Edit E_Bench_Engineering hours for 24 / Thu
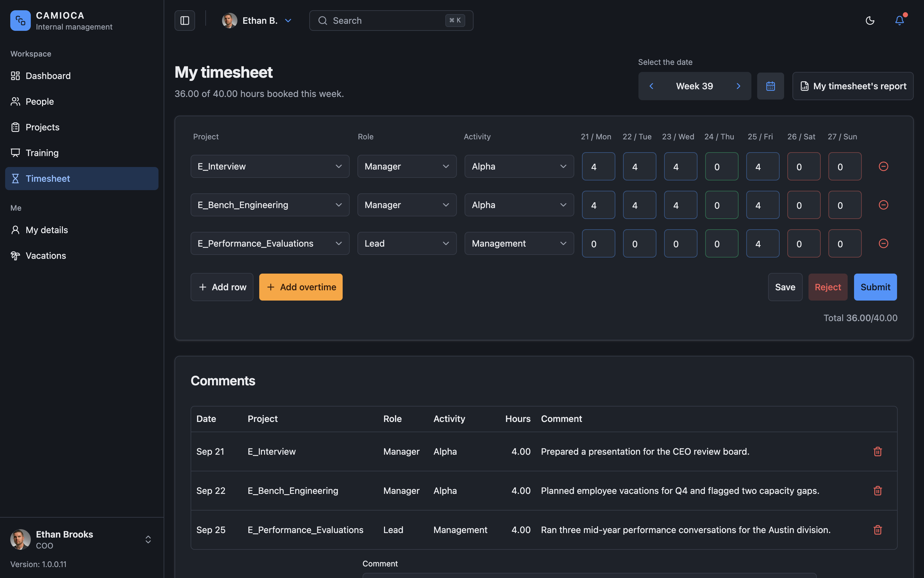The height and width of the screenshot is (578, 924). (722, 205)
